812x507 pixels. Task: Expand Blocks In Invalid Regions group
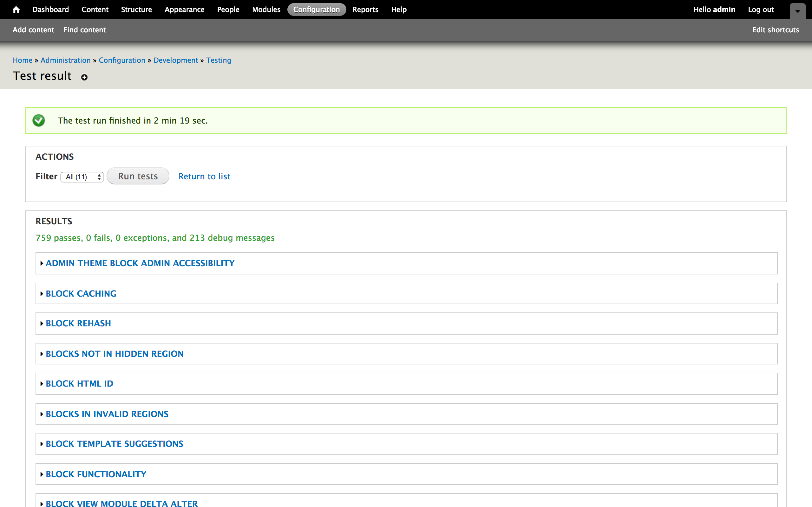coord(107,414)
